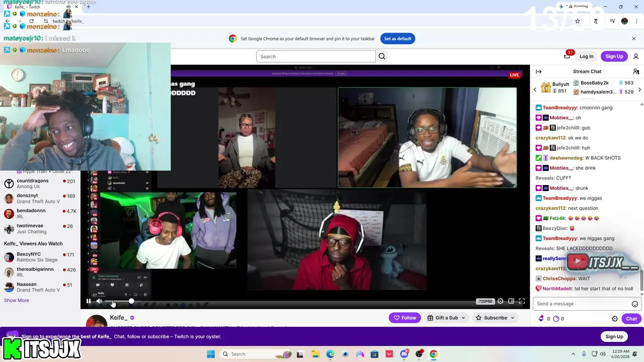Open the BeezyNYC channel in sidebar
This screenshot has width=644, height=362.
click(x=40, y=257)
